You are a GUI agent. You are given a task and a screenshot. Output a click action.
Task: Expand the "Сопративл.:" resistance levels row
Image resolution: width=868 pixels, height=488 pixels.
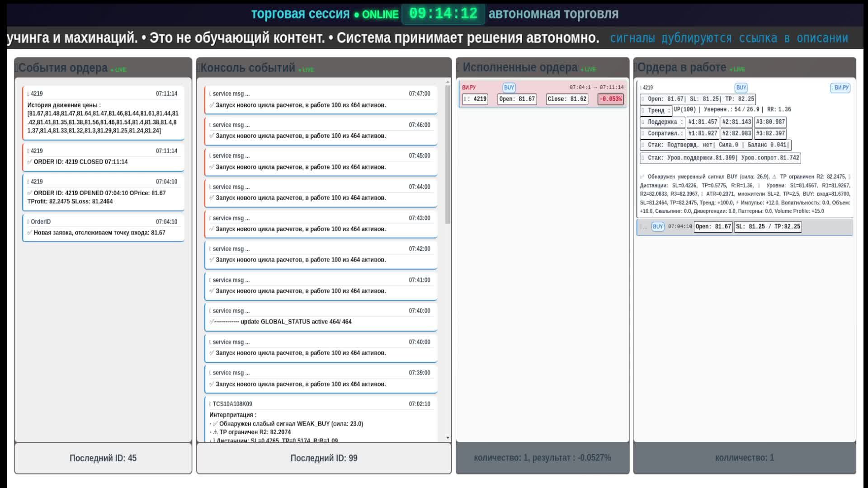[x=663, y=133]
